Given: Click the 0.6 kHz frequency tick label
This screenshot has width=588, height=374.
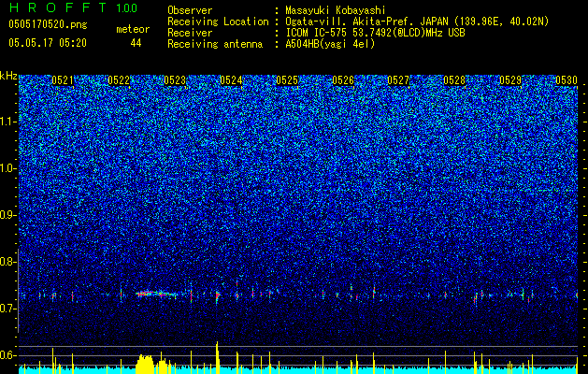Looking at the screenshot, I should (8, 355).
